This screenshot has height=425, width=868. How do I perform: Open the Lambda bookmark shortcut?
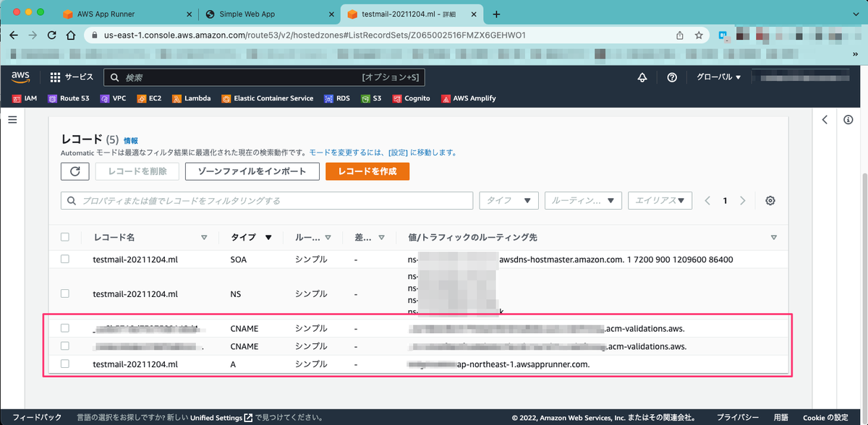[x=192, y=98]
